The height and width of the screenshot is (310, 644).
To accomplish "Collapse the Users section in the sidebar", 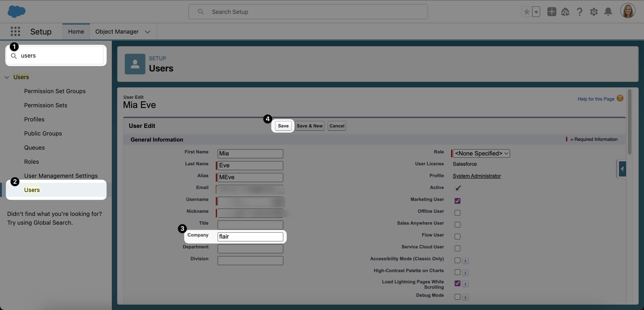I will [6, 77].
